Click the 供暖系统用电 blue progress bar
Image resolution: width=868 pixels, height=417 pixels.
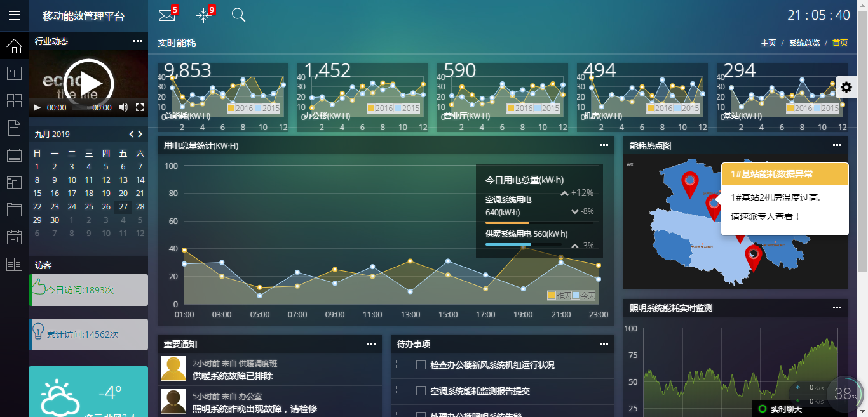(508, 244)
